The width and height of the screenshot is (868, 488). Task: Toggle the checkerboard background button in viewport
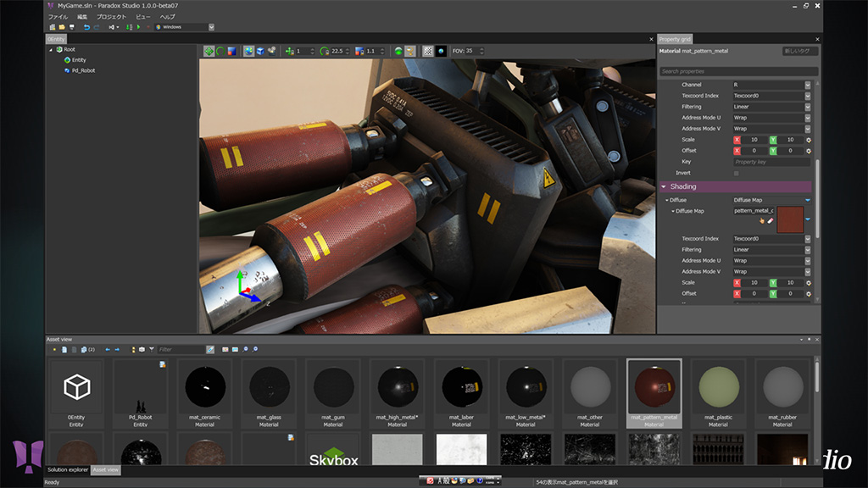tap(428, 52)
